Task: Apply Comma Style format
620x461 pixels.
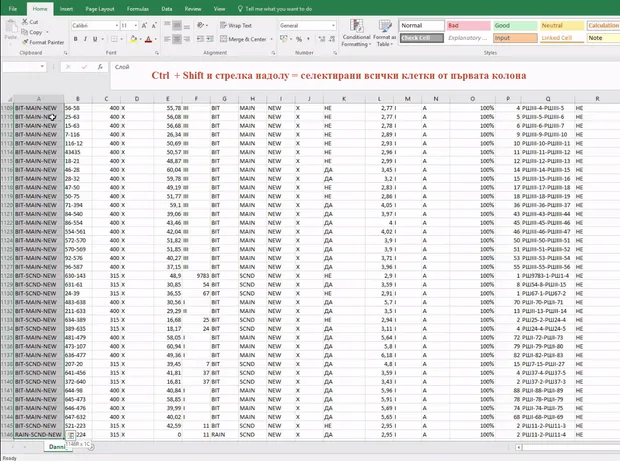Action: click(308, 39)
